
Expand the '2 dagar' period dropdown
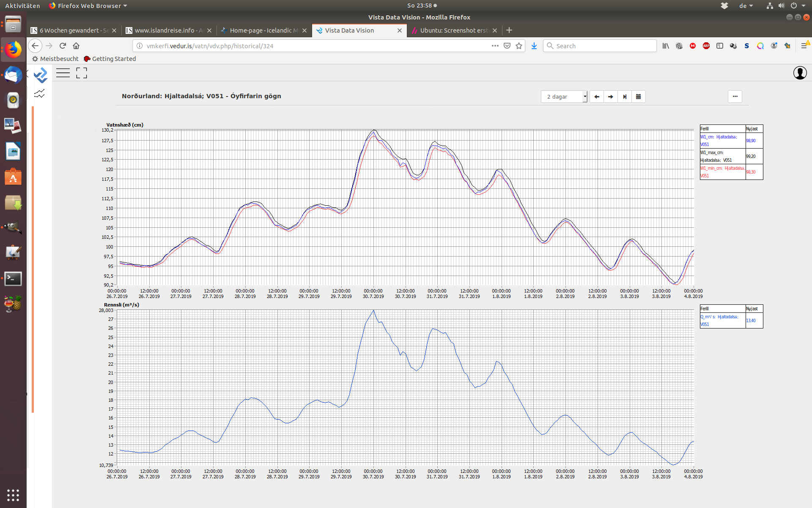564,97
